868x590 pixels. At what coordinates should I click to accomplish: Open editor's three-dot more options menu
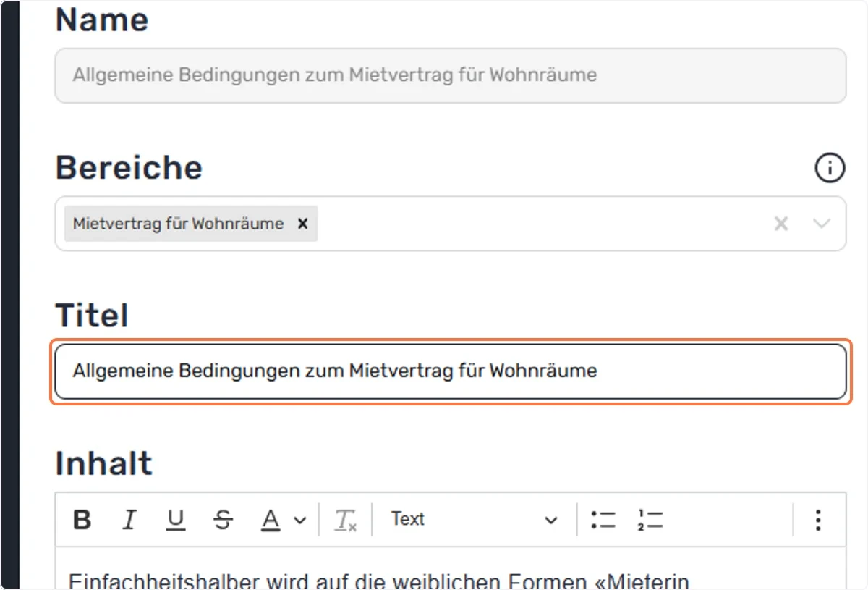[818, 520]
